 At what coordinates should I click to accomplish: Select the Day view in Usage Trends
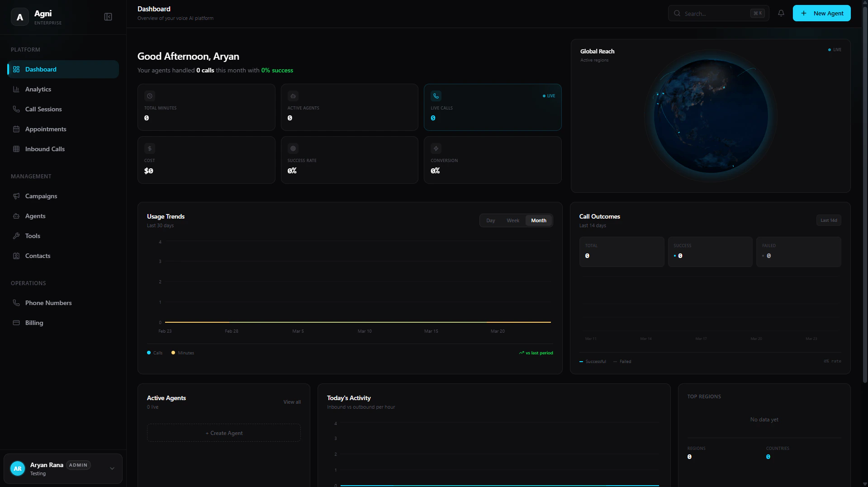(x=490, y=220)
